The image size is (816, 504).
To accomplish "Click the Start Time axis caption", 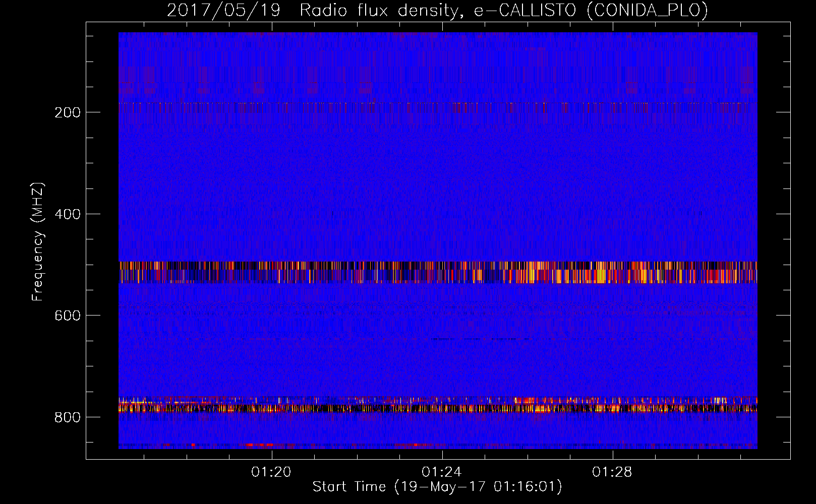I will coord(437,487).
